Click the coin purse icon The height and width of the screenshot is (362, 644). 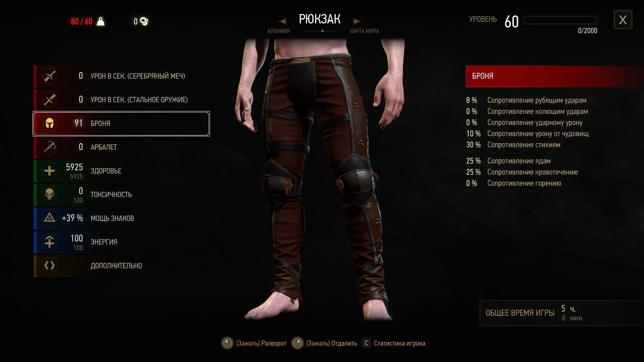144,21
